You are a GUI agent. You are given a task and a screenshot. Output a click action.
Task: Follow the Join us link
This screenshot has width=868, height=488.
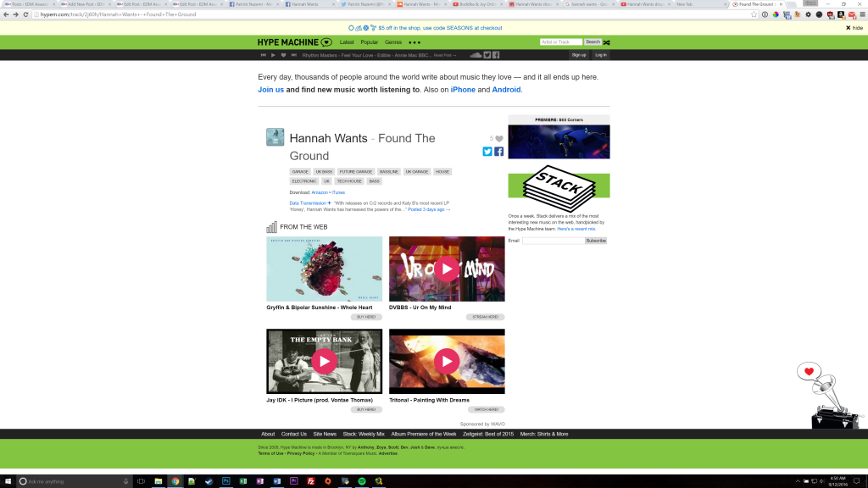[270, 90]
